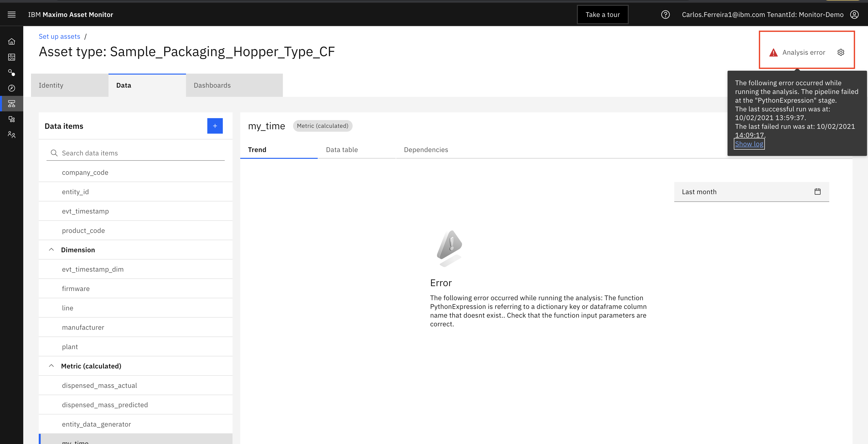The width and height of the screenshot is (868, 444).
Task: Open the hamburger navigation menu
Action: [11, 15]
